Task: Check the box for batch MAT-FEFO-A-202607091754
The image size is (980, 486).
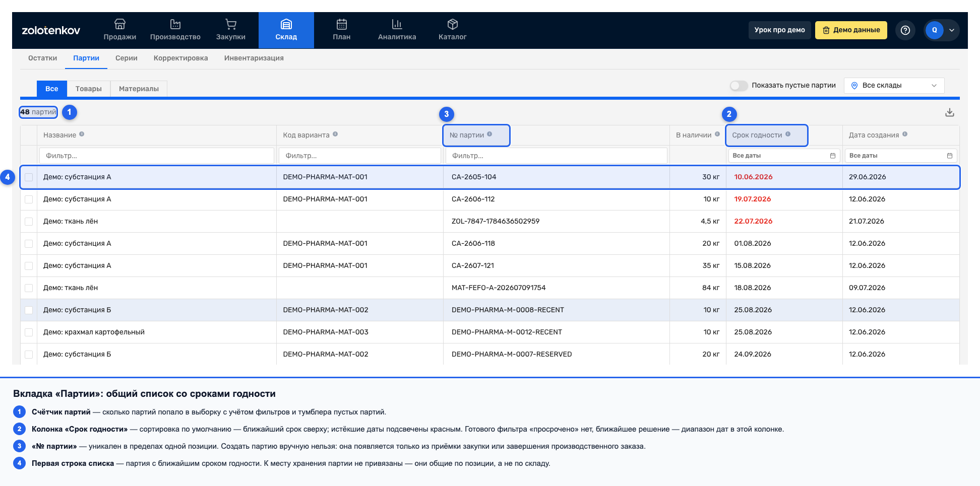Action: click(x=29, y=288)
